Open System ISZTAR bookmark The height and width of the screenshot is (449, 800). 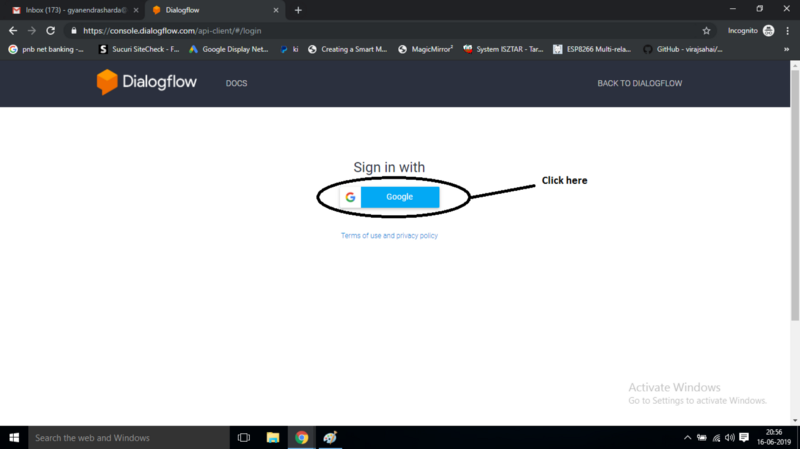point(503,49)
